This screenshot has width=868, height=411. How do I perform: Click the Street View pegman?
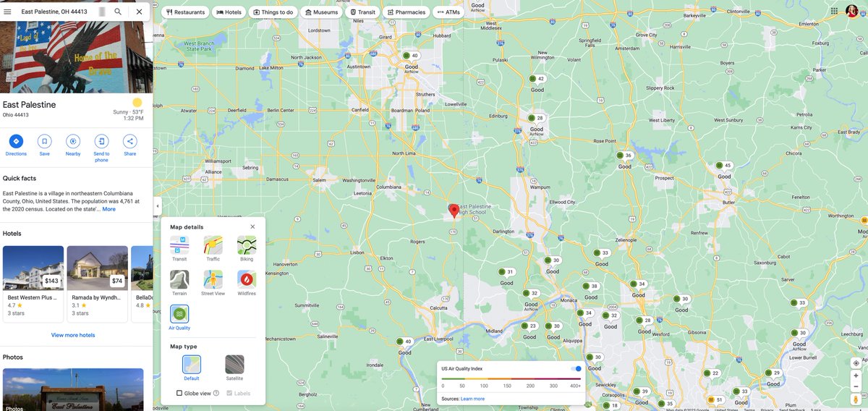coord(856,399)
